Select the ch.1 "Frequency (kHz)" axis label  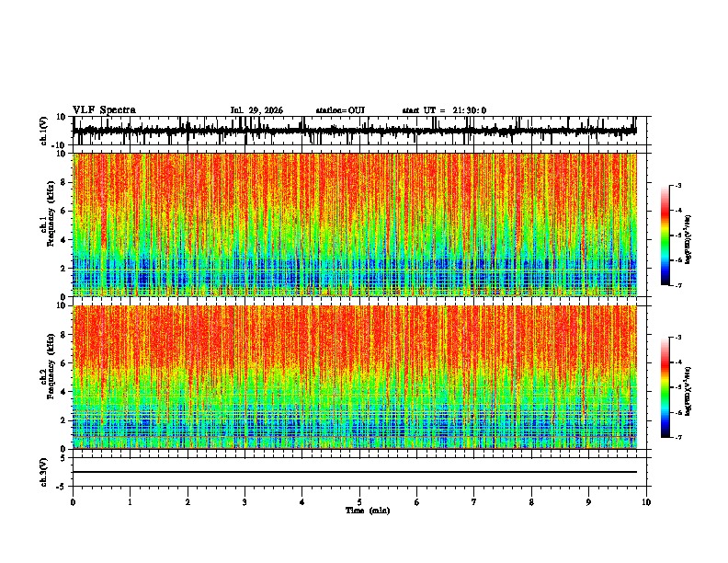click(51, 213)
